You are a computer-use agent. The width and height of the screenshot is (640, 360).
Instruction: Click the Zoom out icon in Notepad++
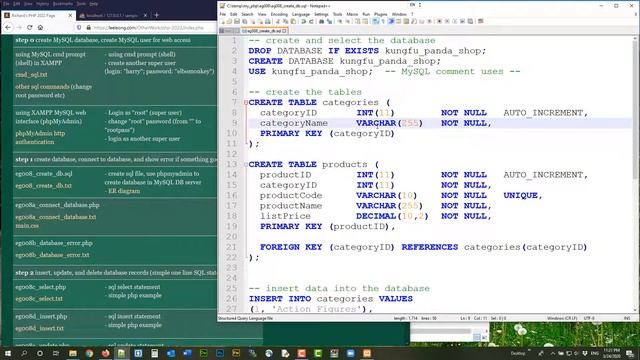click(348, 21)
